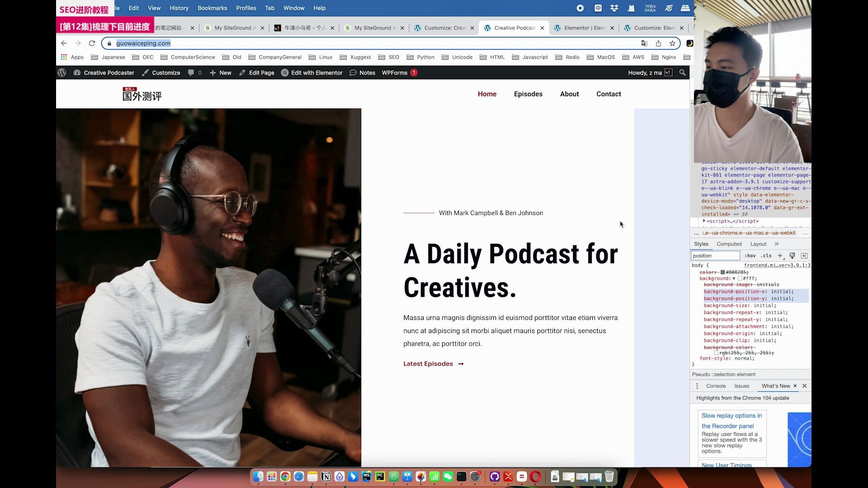Viewport: 868px width, 488px height.
Task: Open WebStorm from the dock
Action: coord(367,477)
